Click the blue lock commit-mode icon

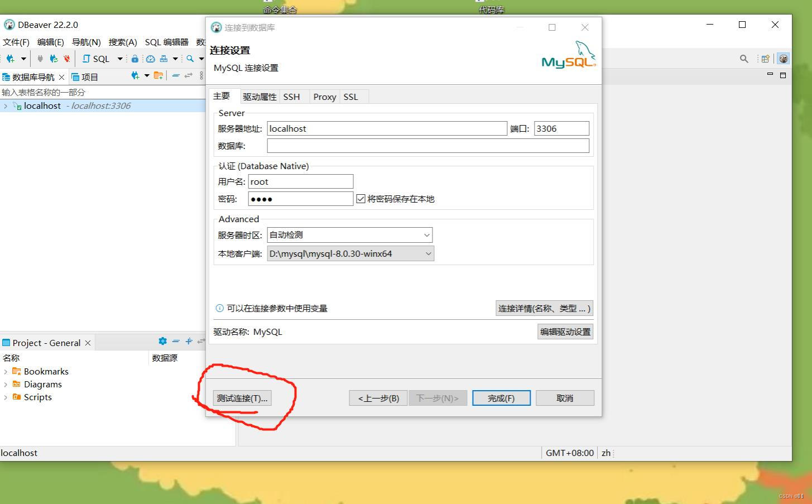tap(135, 58)
